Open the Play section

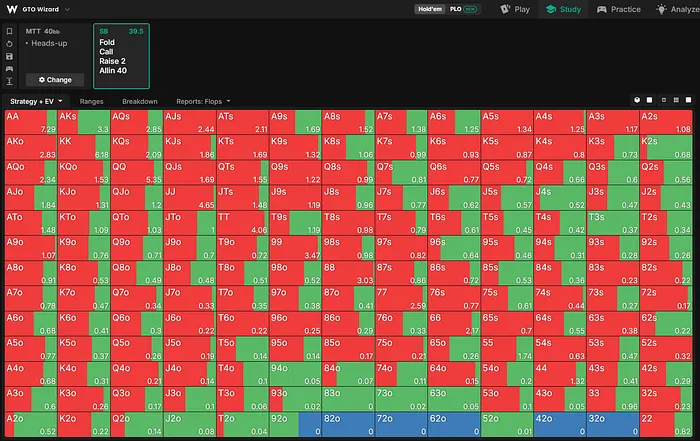(515, 9)
